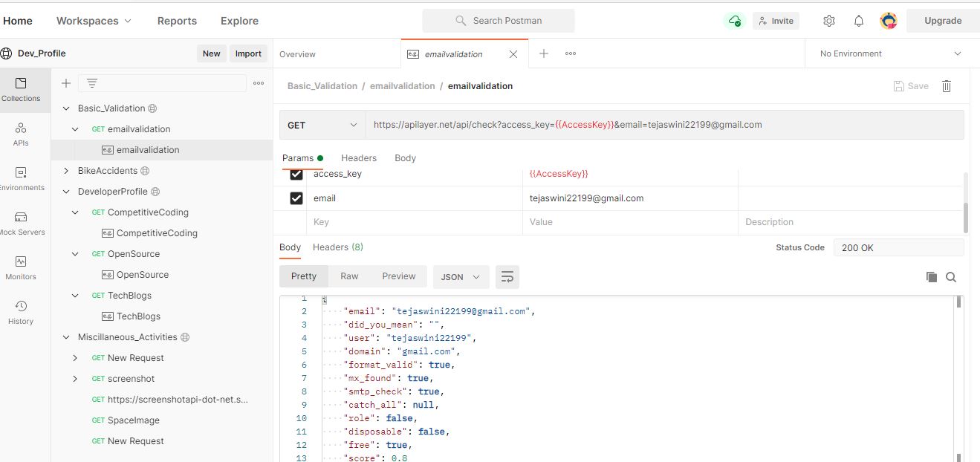
Task: Go to Home
Action: [17, 21]
